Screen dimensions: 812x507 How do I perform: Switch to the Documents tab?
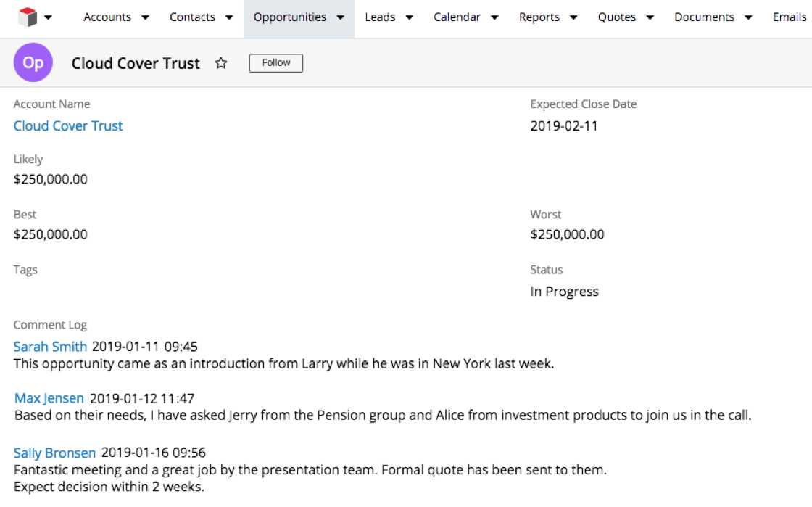(x=704, y=17)
